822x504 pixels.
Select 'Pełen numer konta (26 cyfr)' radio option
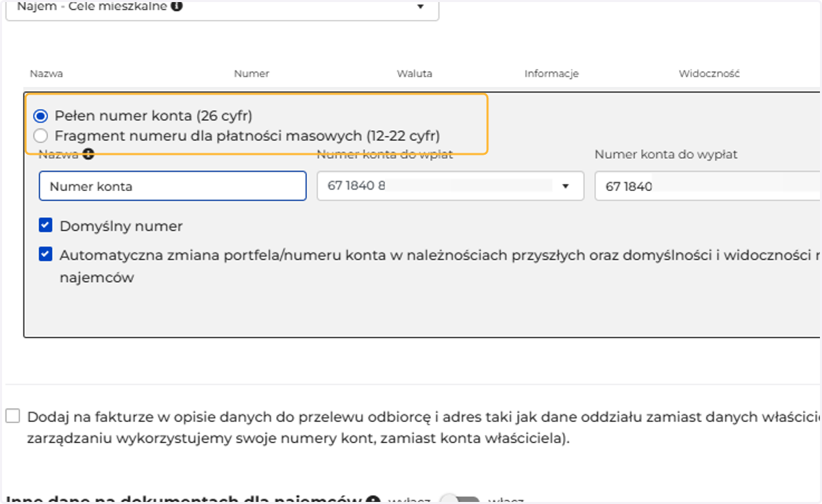point(40,116)
